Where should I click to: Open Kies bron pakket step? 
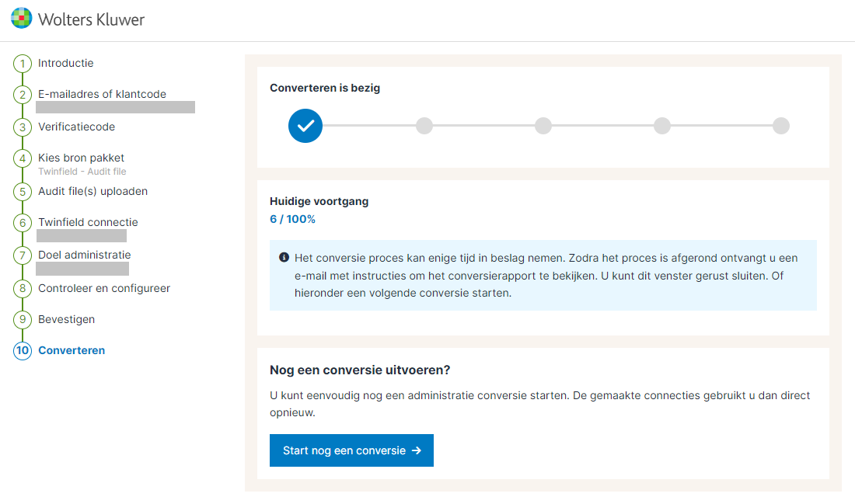[x=81, y=158]
